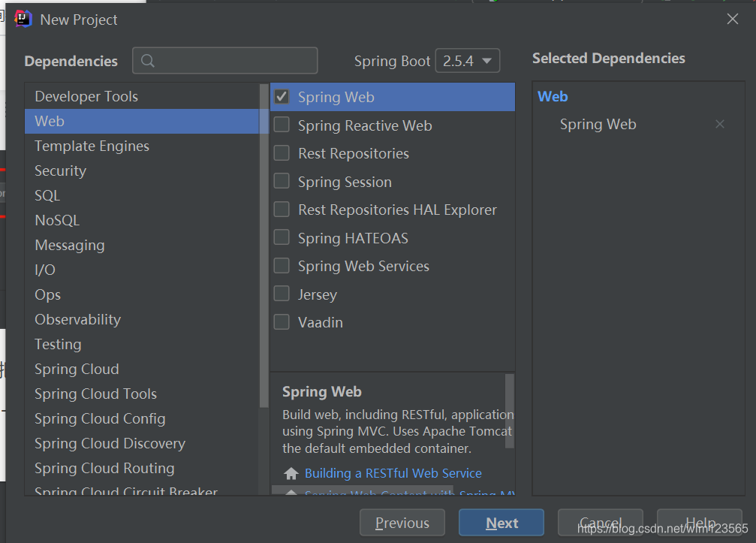756x543 pixels.
Task: Select the SQL category
Action: coord(142,195)
